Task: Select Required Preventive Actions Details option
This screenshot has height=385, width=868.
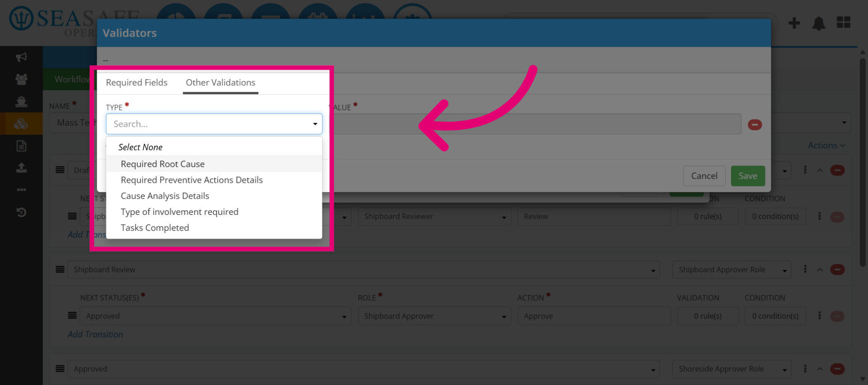Action: (x=214, y=180)
